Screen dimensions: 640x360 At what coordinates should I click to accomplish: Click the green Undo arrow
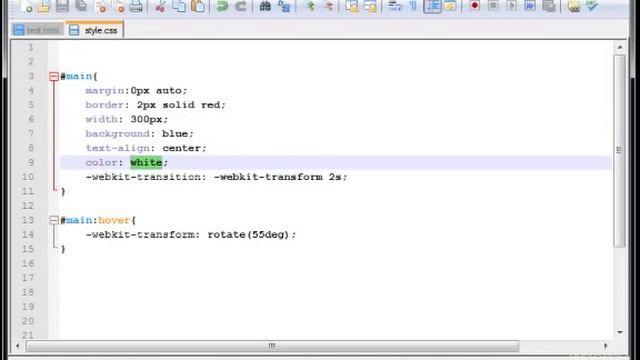point(222,6)
